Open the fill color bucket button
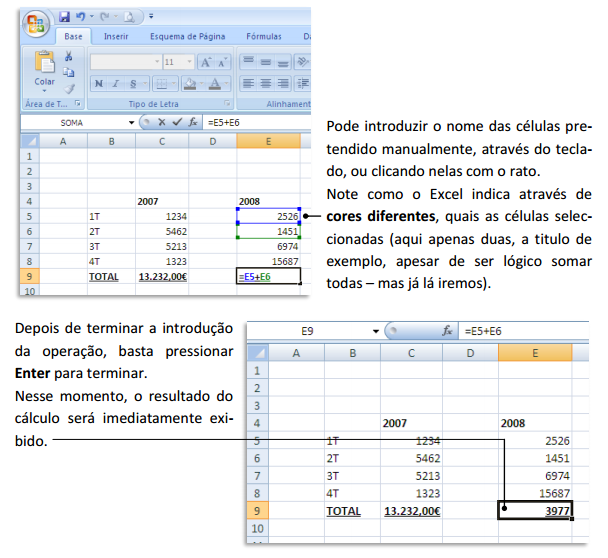The width and height of the screenshot is (608, 558). [189, 84]
